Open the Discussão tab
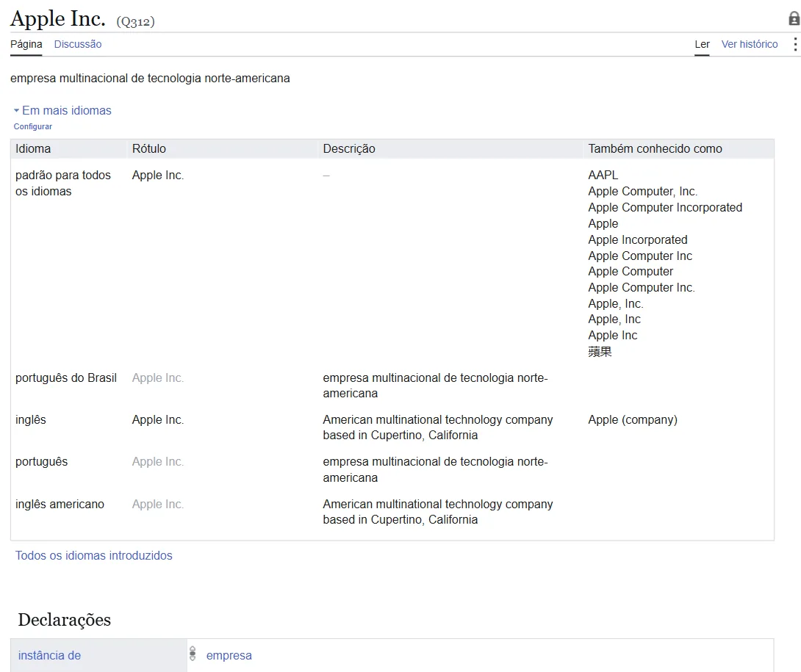The width and height of the screenshot is (801, 672). (x=78, y=44)
